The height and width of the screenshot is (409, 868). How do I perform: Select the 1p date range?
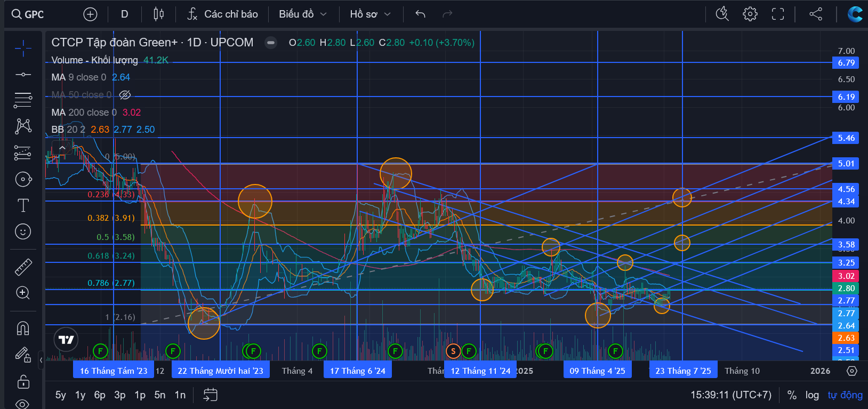pyautogui.click(x=140, y=395)
